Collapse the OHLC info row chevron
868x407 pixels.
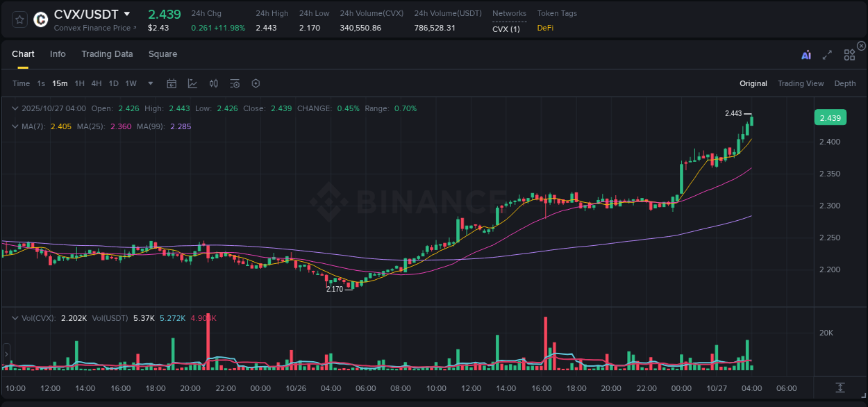[15, 108]
